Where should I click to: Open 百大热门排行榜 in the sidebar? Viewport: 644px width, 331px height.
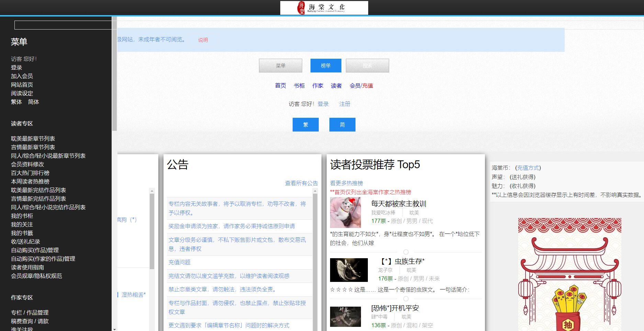[x=30, y=173]
